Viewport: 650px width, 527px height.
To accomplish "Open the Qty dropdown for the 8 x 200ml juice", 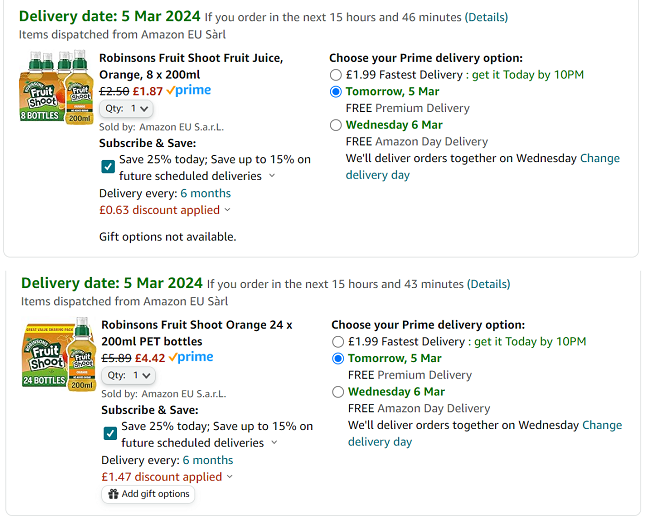I will point(126,108).
